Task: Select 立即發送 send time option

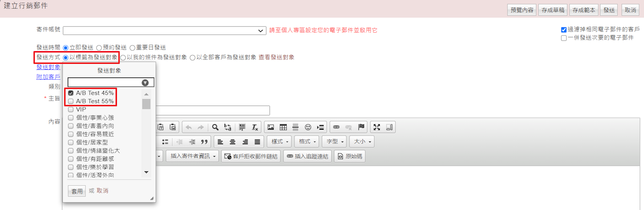Action: point(66,48)
